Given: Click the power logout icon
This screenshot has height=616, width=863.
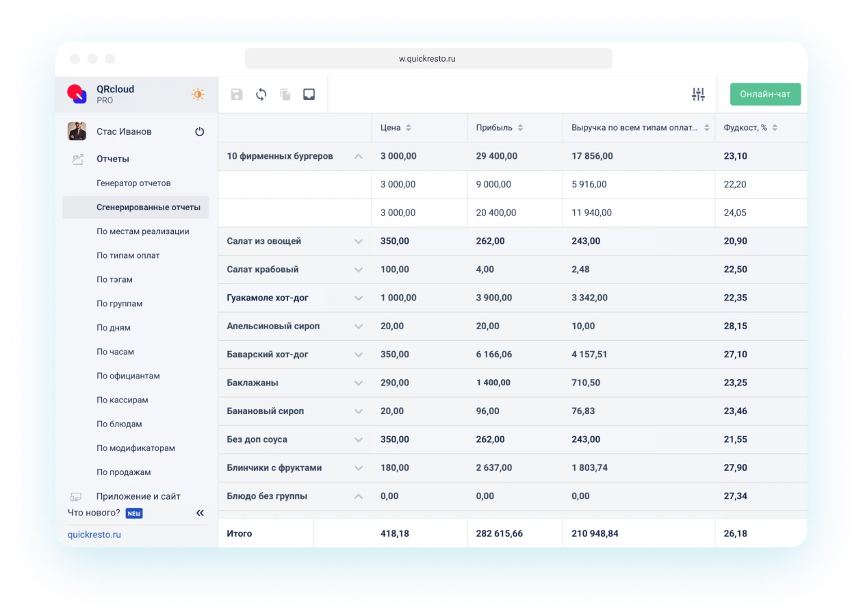Looking at the screenshot, I should point(200,131).
